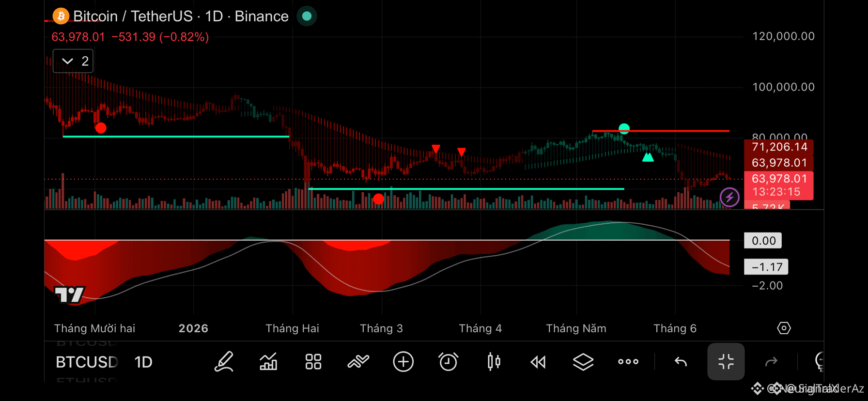Tap the 71,206.14 price label
The height and width of the screenshot is (401, 868).
tap(779, 147)
